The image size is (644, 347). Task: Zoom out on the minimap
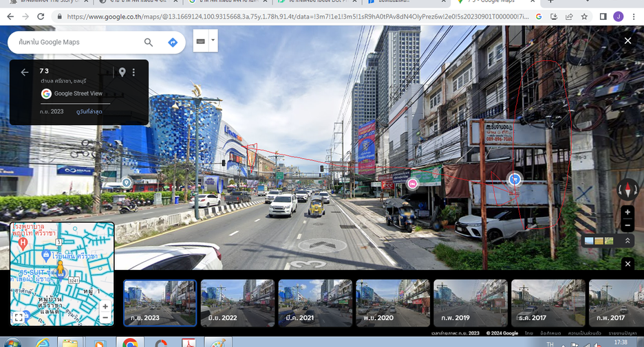pos(105,317)
